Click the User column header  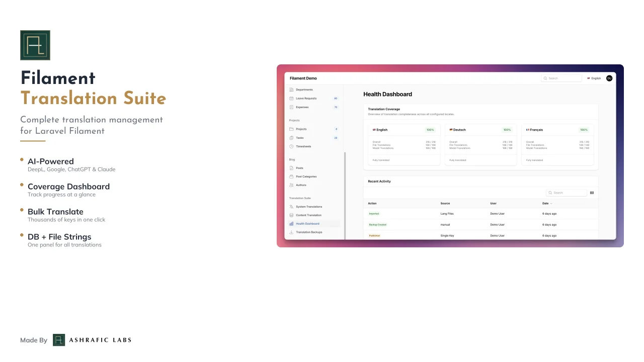pos(494,204)
